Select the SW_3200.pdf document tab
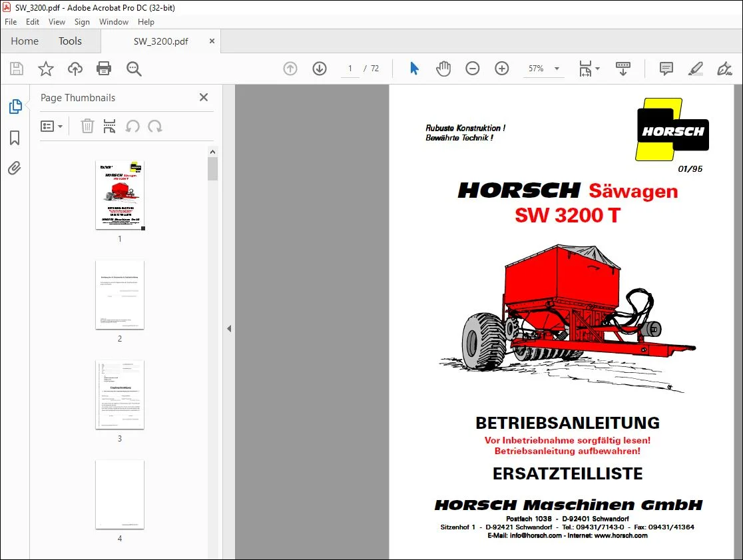Image resolution: width=743 pixels, height=560 pixels. (x=160, y=41)
